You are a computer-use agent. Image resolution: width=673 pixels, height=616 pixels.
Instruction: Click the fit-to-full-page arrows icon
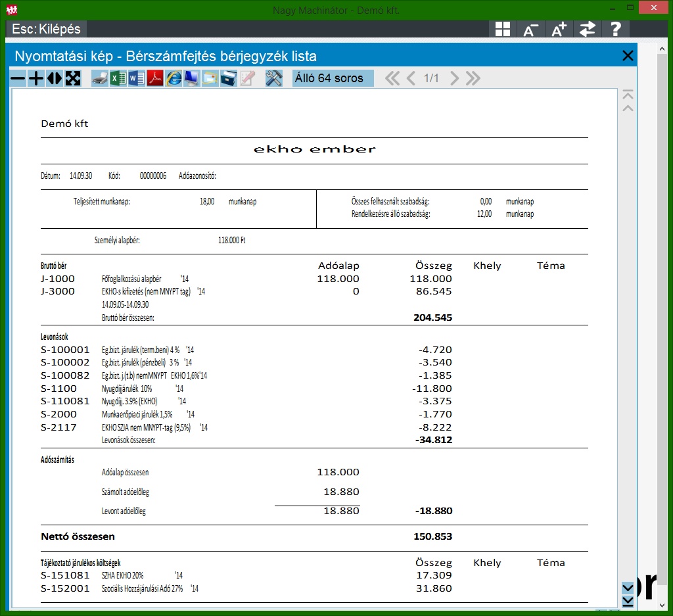pyautogui.click(x=73, y=78)
